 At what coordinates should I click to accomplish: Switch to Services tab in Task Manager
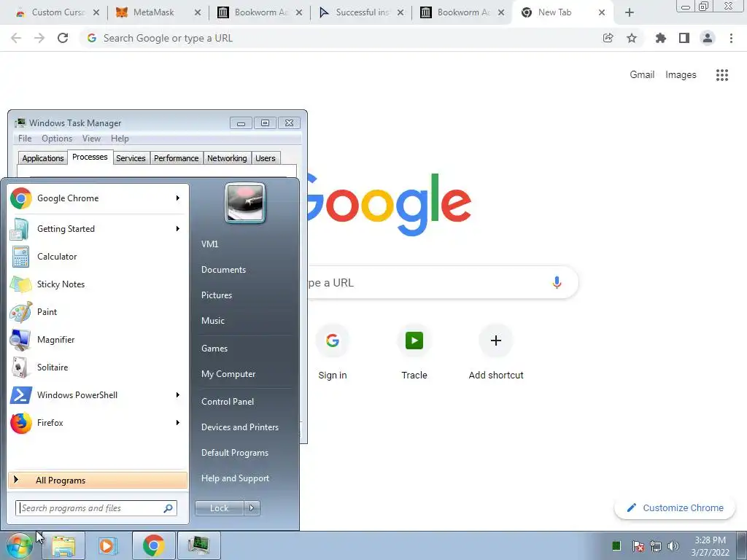[x=131, y=158]
